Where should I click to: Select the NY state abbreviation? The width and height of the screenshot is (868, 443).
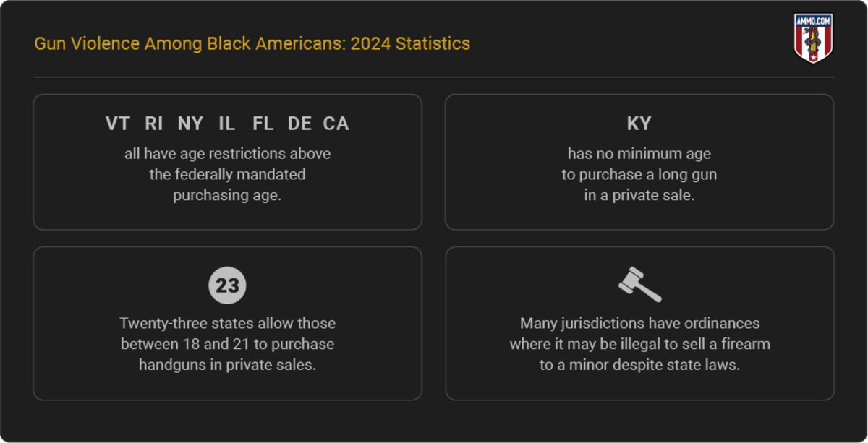[190, 124]
